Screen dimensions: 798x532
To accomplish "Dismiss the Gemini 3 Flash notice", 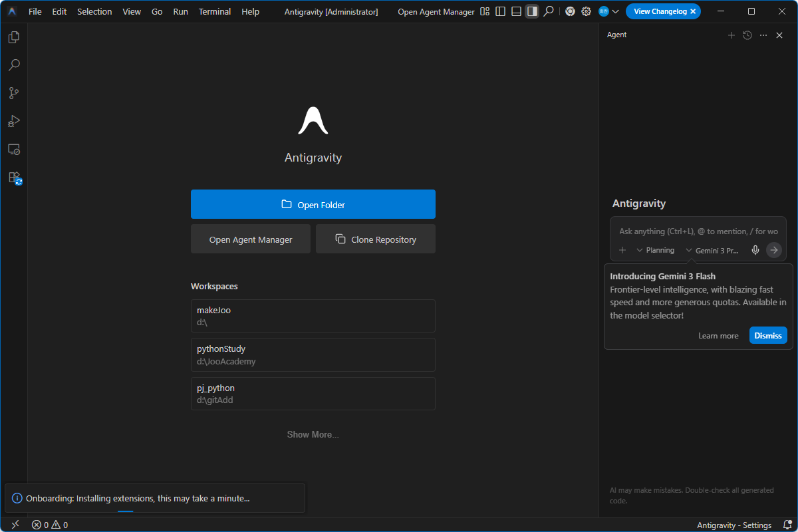I will tap(768, 335).
